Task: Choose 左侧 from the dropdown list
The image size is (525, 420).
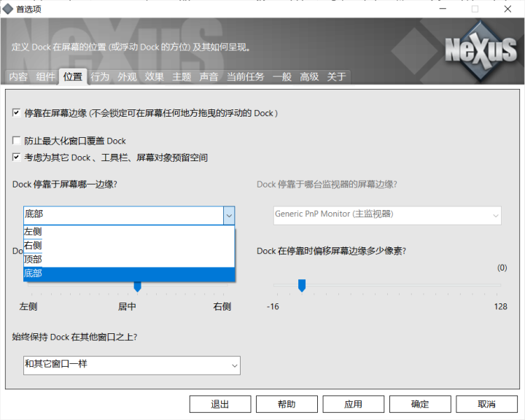Action: coord(129,231)
